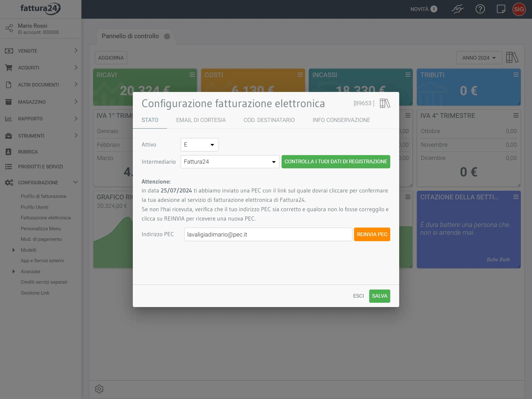The image size is (532, 399).
Task: Open Personalizza Menu in sidebar
Action: [41, 228]
